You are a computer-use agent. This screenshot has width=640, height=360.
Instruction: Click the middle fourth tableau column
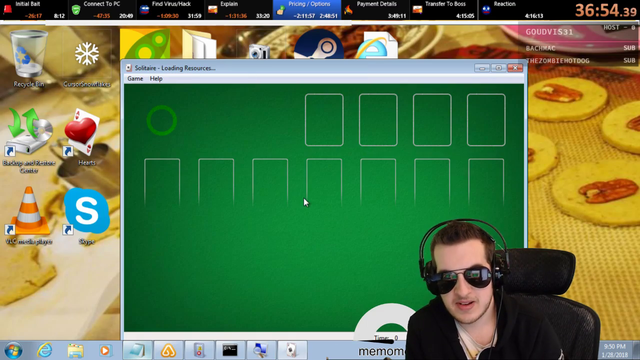tap(324, 182)
